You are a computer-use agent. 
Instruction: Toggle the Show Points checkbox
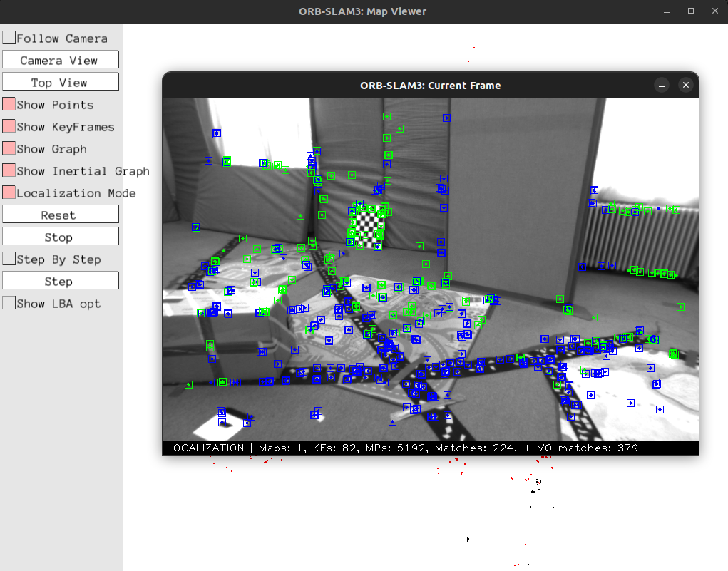point(9,104)
